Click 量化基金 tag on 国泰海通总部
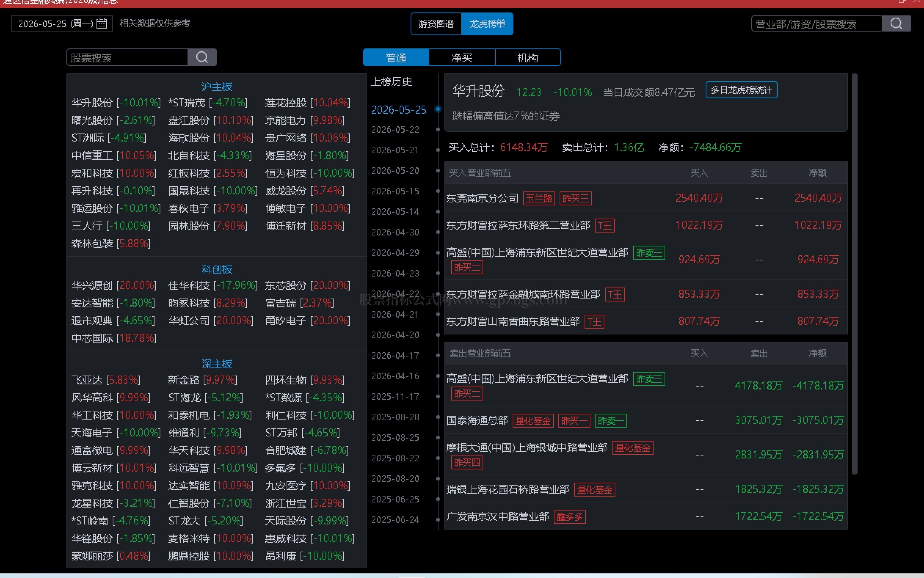 [533, 421]
